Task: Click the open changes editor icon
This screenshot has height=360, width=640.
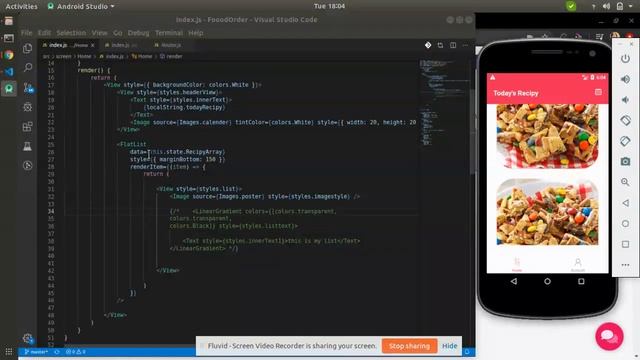Action: [440, 45]
